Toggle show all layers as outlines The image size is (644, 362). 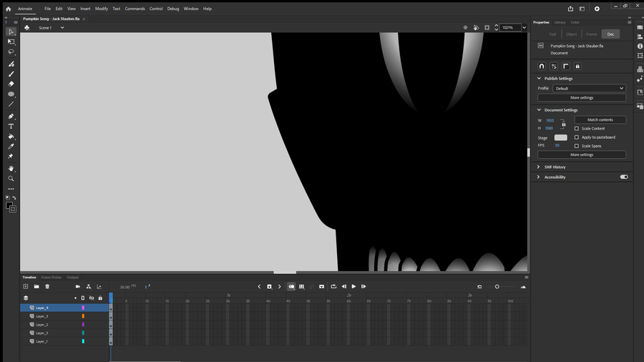pyautogui.click(x=83, y=298)
